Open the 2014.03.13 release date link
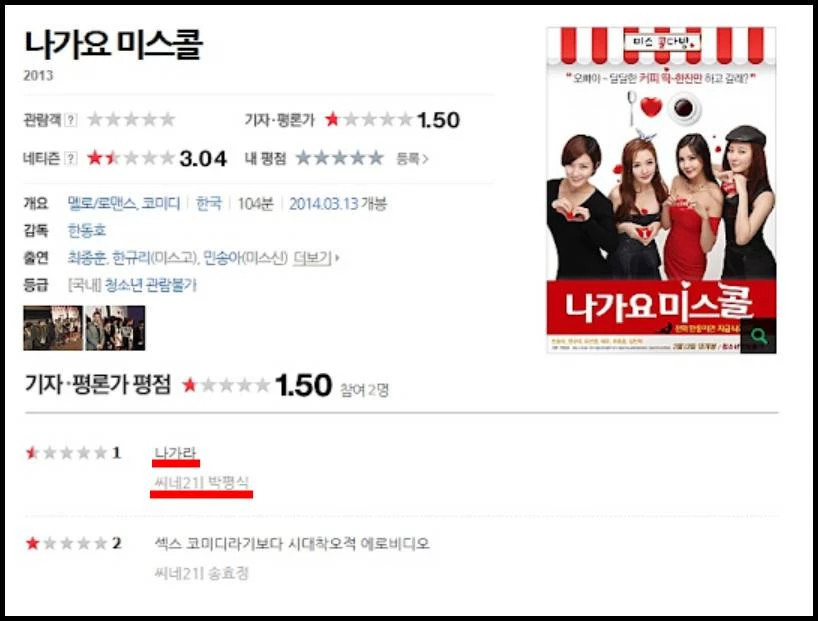The width and height of the screenshot is (818, 621). pos(323,204)
